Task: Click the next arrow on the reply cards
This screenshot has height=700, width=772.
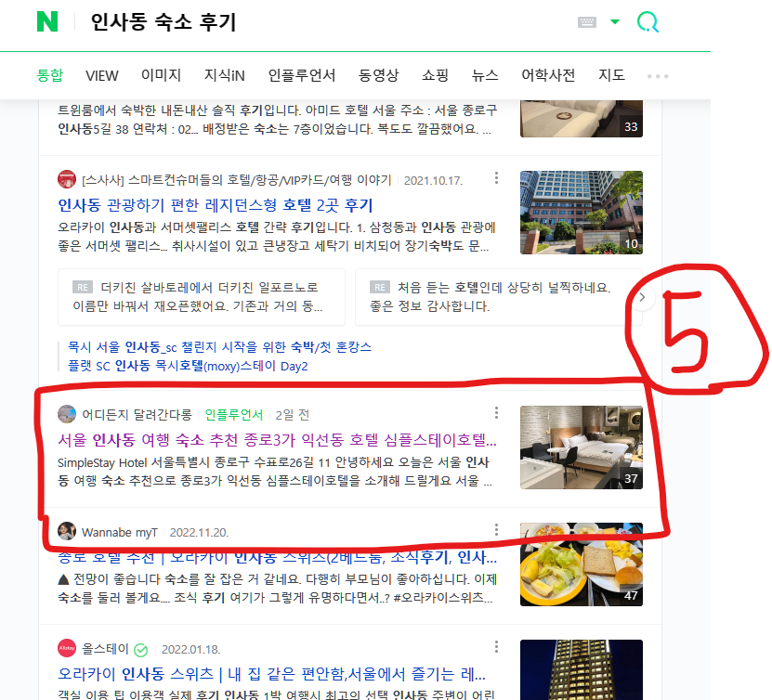Action: click(642, 297)
